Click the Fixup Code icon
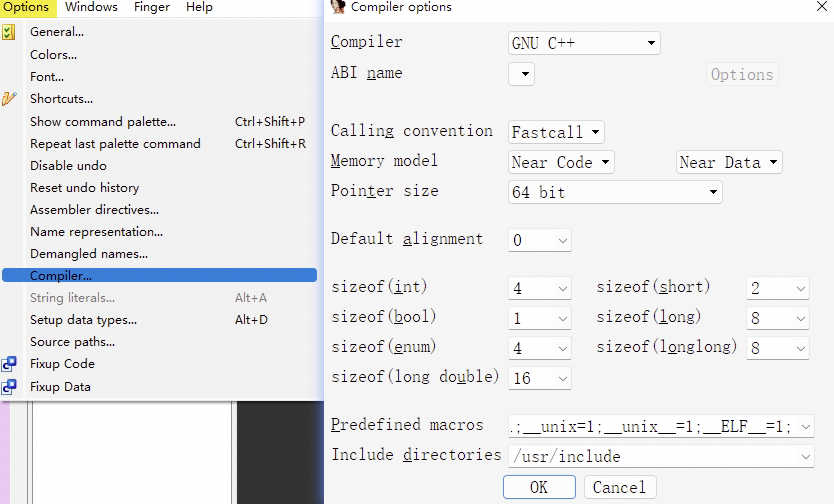Image resolution: width=834 pixels, height=504 pixels. click(9, 364)
